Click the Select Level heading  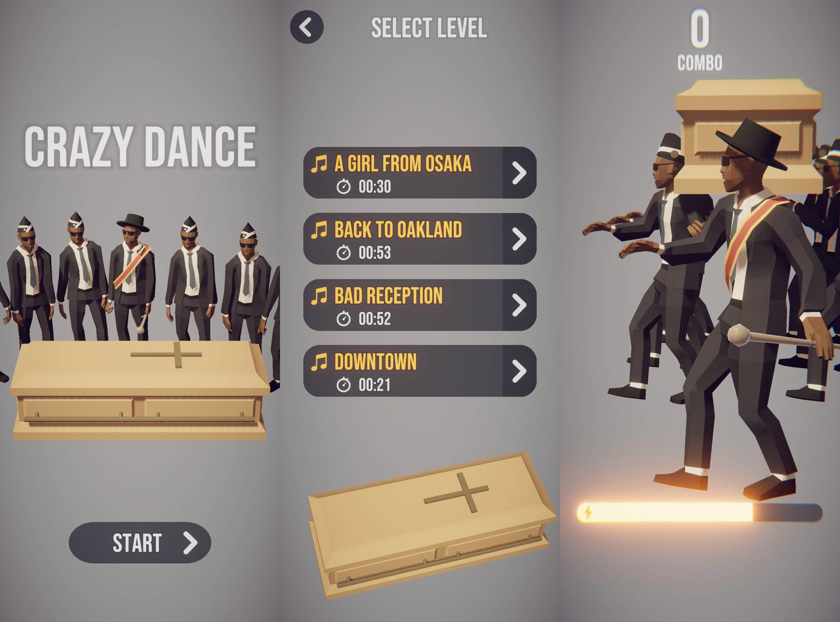click(x=429, y=28)
